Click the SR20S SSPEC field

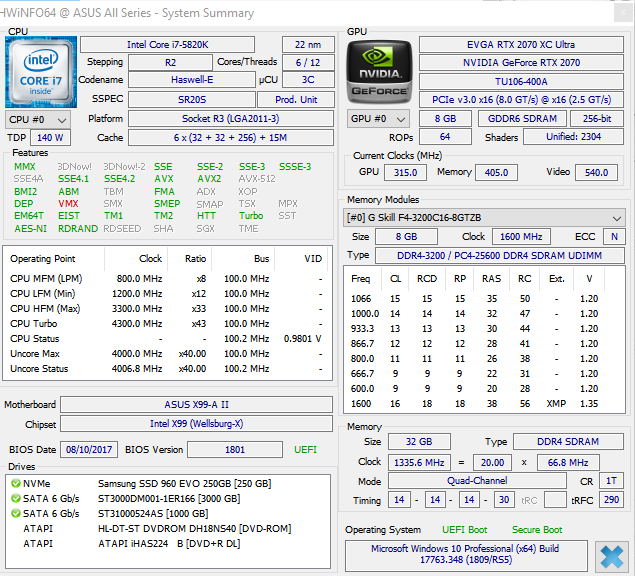click(192, 100)
